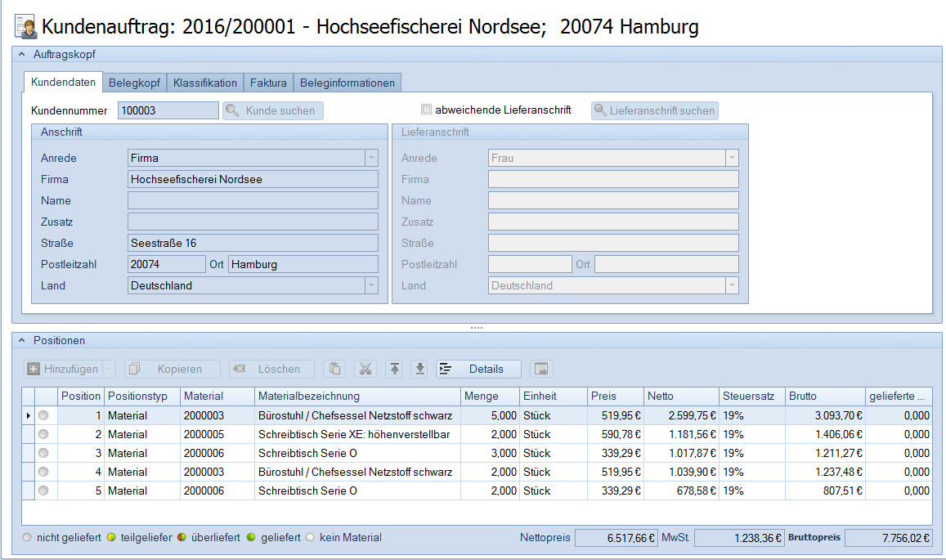Move position down with arrow icon
Viewport: 946px width, 560px height.
tap(420, 369)
